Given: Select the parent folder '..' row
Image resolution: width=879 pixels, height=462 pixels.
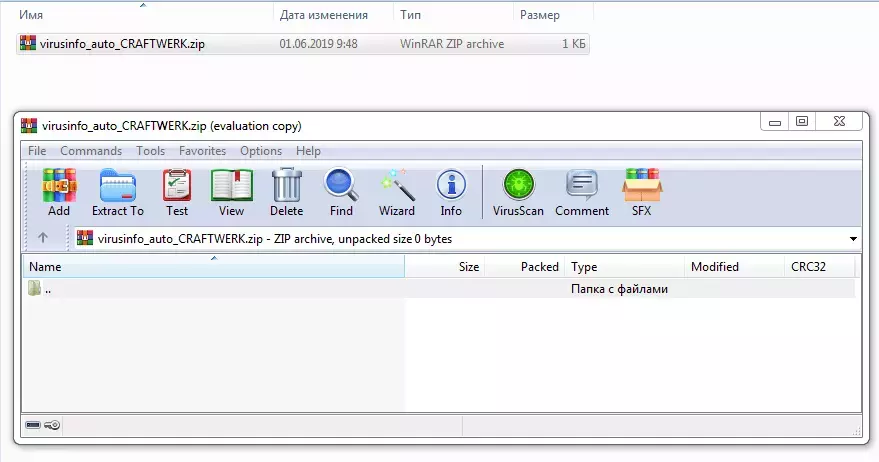Looking at the screenshot, I should [439, 289].
